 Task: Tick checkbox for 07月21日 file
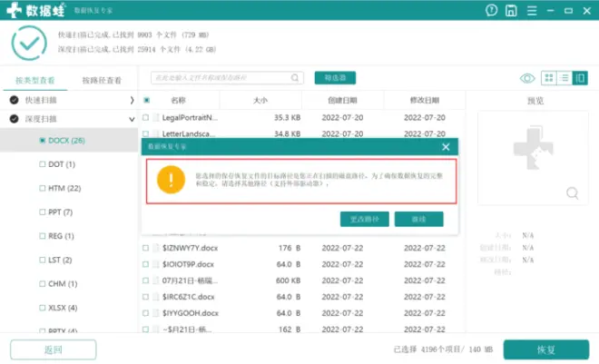click(x=145, y=280)
